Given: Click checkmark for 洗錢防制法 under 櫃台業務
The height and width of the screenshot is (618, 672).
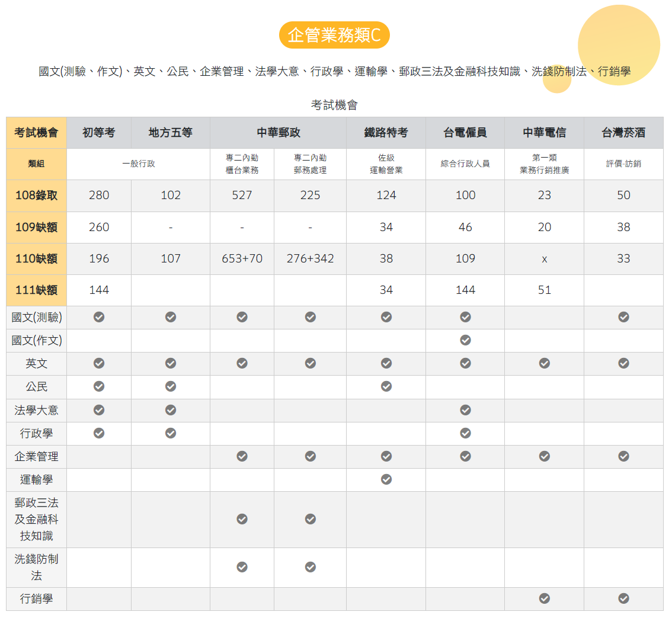Looking at the screenshot, I should 242,568.
